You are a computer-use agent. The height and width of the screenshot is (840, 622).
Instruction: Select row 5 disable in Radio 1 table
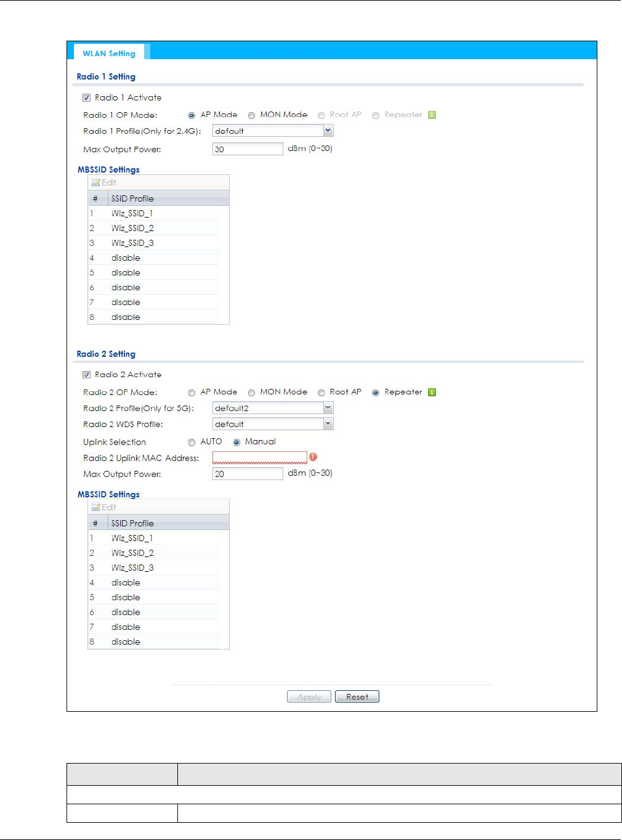pos(153,272)
